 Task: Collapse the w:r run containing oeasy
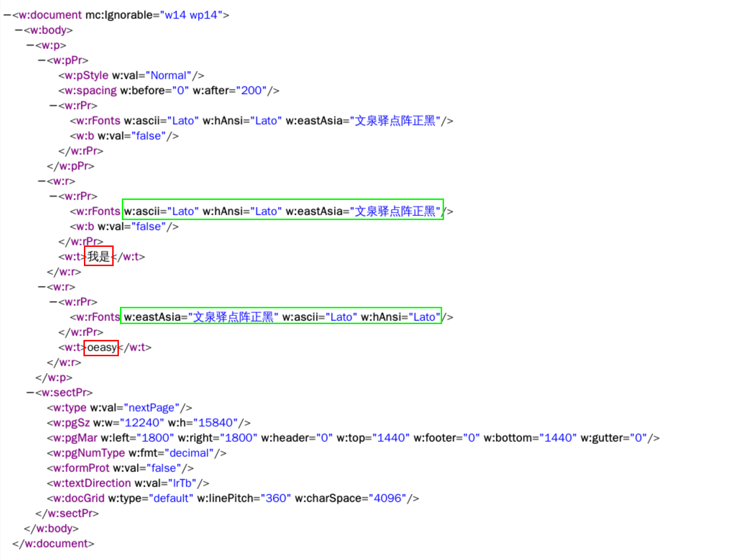coord(42,287)
